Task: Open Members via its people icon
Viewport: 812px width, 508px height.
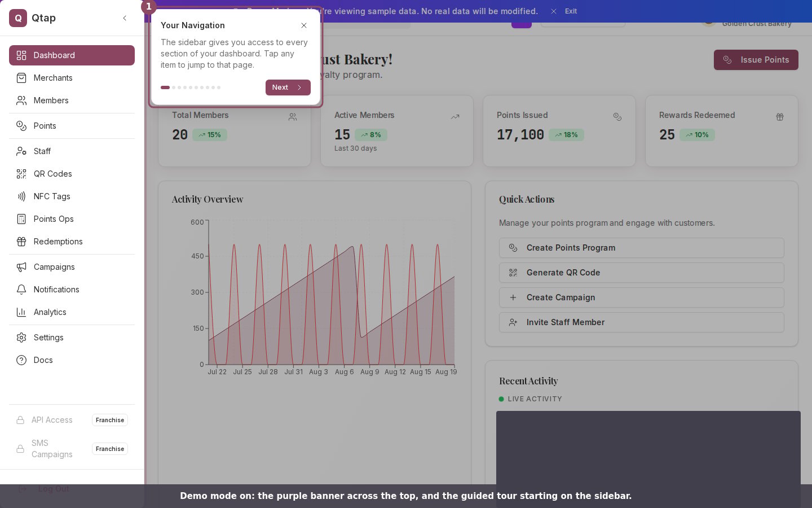Action: [x=21, y=100]
